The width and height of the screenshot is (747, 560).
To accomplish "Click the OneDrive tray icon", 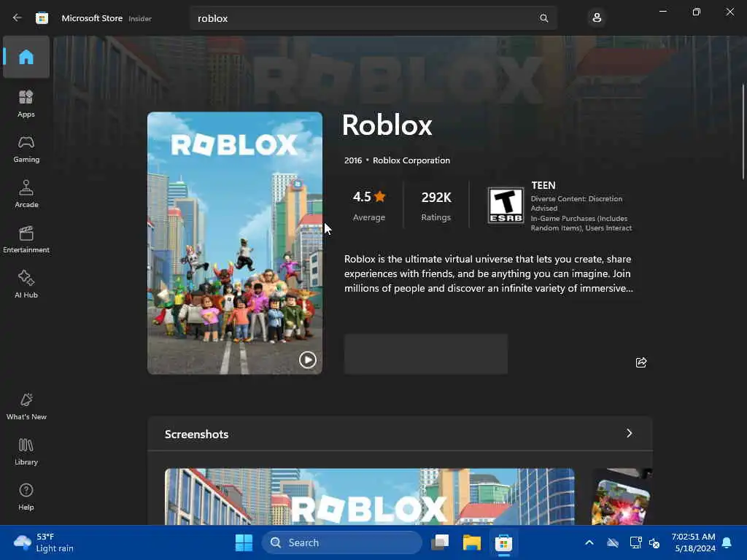I will click(613, 542).
